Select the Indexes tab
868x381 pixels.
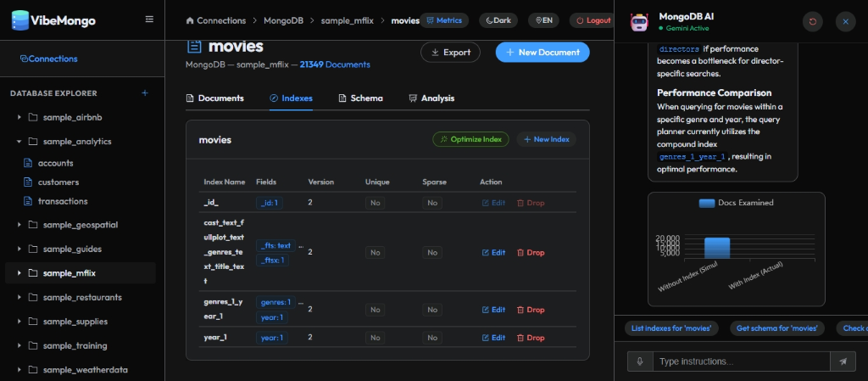[x=292, y=98]
